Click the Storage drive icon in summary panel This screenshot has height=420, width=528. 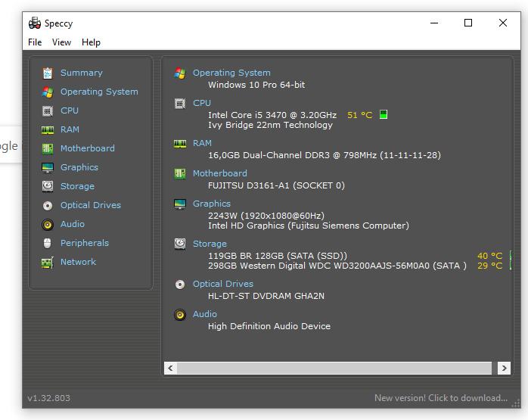[x=180, y=244]
